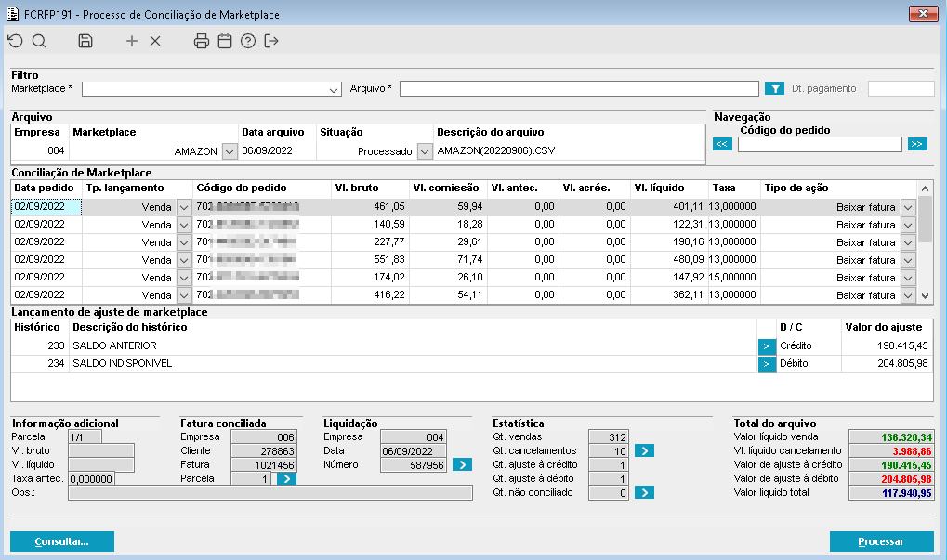Screen dimensions: 947x560
Task: Click the Consultar... button
Action: click(62, 541)
